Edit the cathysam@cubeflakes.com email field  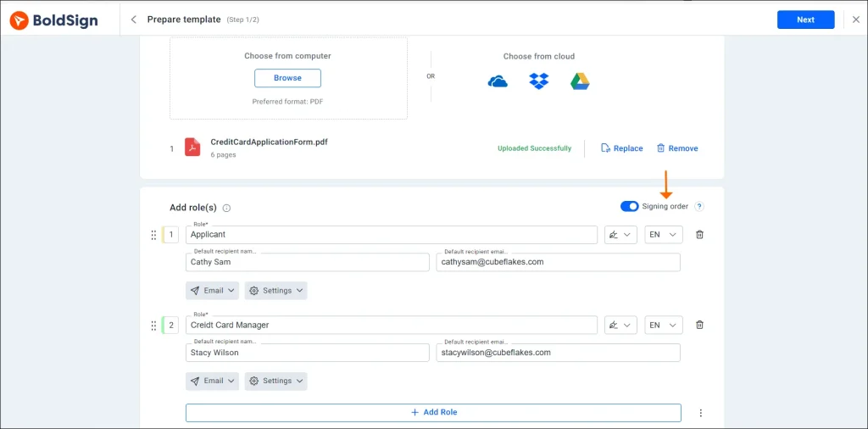(558, 262)
